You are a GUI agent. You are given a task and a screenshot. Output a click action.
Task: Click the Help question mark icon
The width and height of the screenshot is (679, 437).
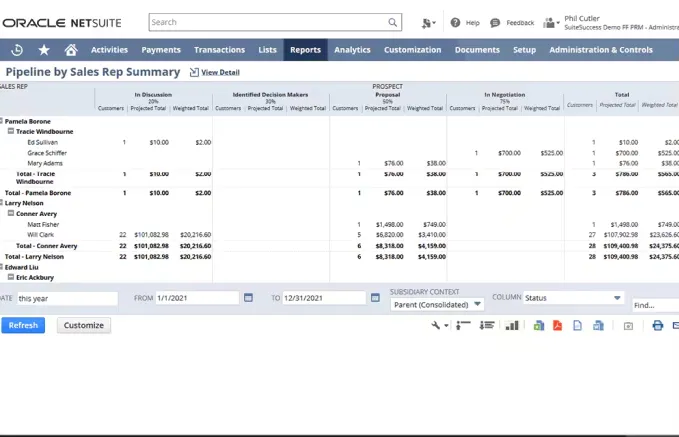(455, 22)
